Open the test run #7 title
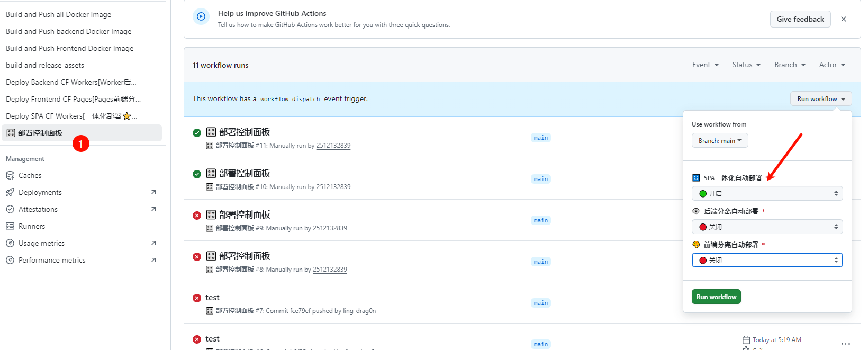This screenshot has height=350, width=868. click(212, 298)
